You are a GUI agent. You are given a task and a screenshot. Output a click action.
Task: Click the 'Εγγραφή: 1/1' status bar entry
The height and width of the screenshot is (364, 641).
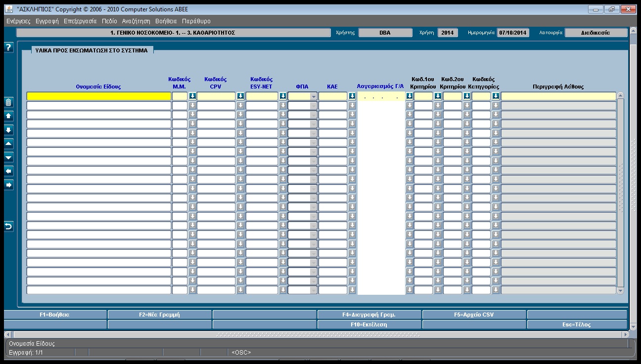tap(26, 353)
